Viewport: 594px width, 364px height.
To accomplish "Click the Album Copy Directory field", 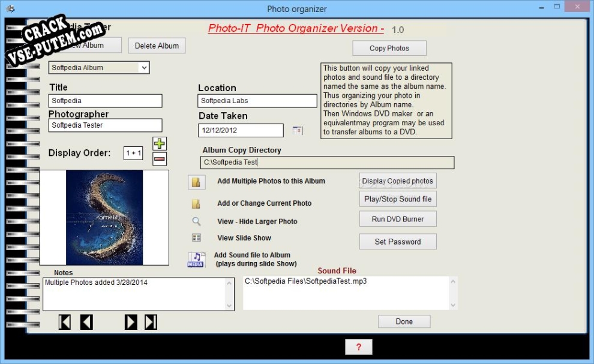I will [328, 163].
